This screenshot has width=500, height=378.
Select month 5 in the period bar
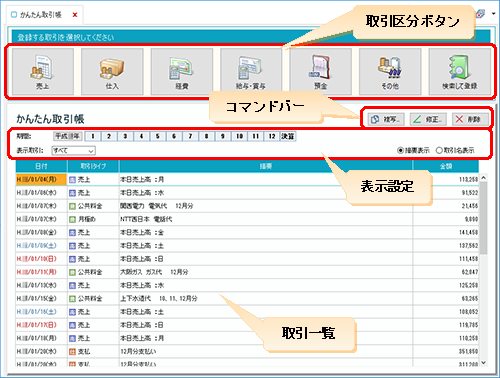coord(158,136)
